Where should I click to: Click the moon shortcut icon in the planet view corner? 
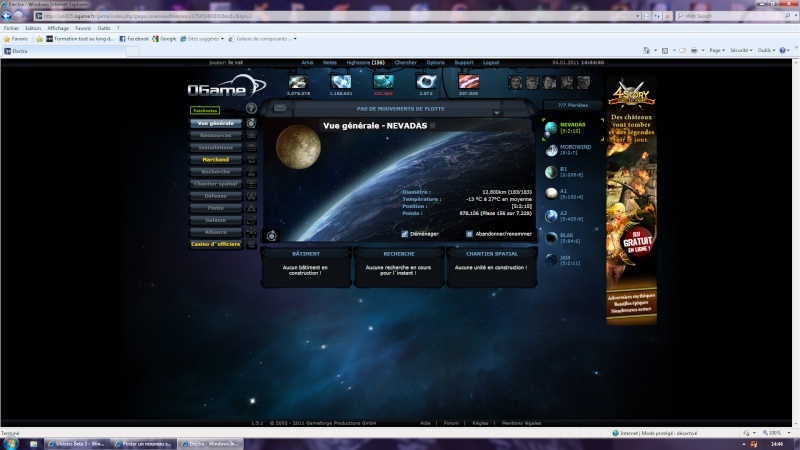[271, 235]
